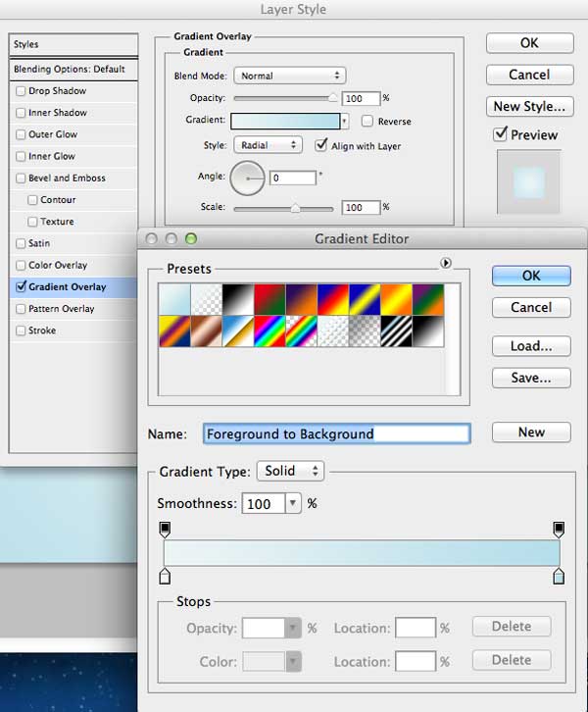The width and height of the screenshot is (588, 712).
Task: Enable the Texture checkbox
Action: click(32, 222)
